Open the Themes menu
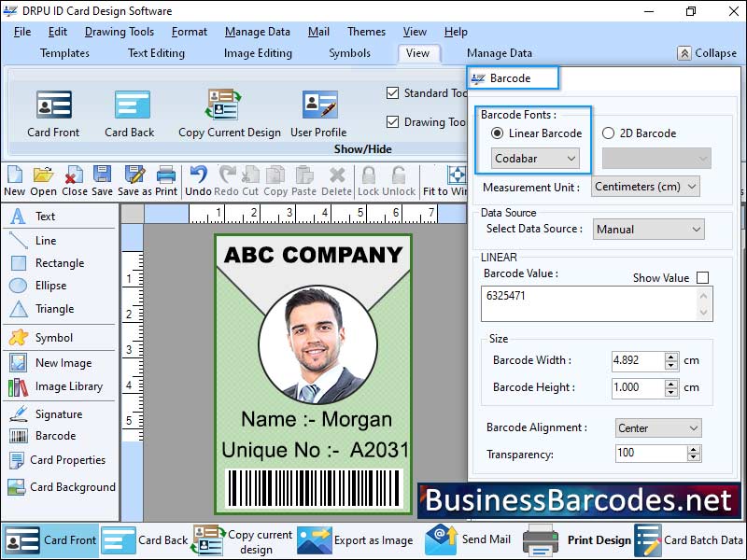 coord(365,31)
